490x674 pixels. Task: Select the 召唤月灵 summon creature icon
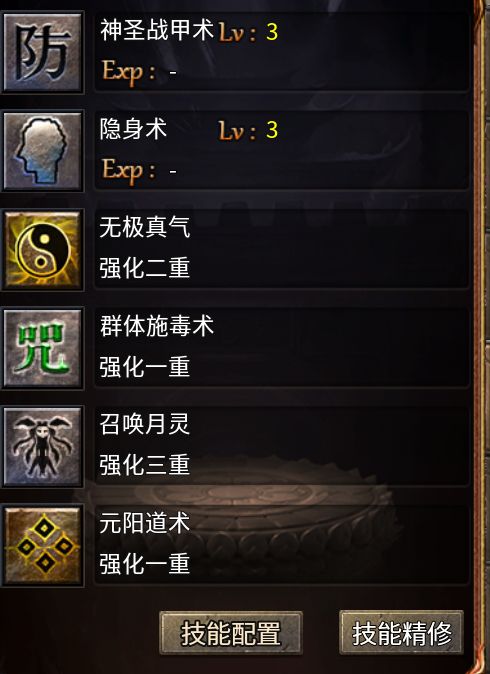[42, 447]
